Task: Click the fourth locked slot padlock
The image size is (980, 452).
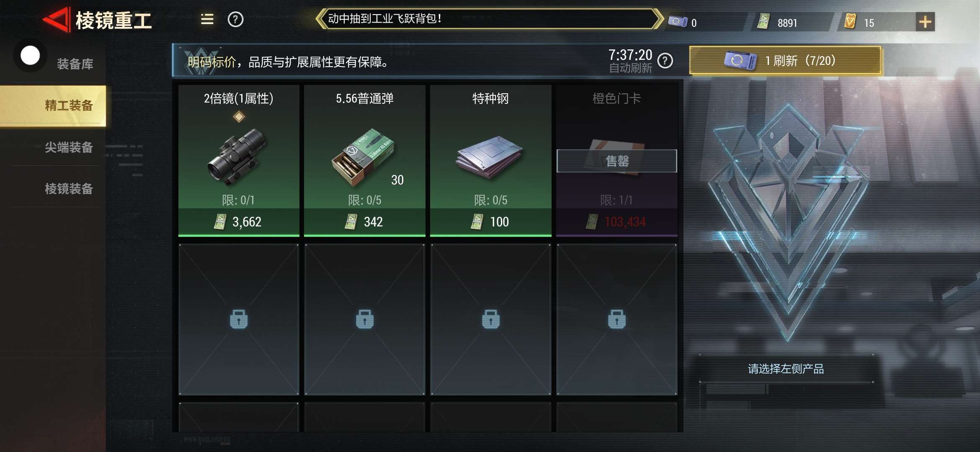Action: click(x=617, y=319)
